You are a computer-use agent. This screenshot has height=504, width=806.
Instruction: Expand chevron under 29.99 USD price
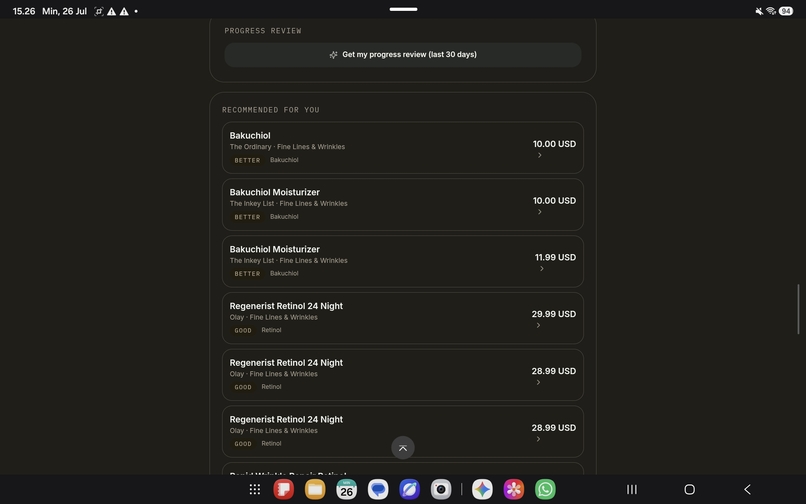tap(538, 326)
